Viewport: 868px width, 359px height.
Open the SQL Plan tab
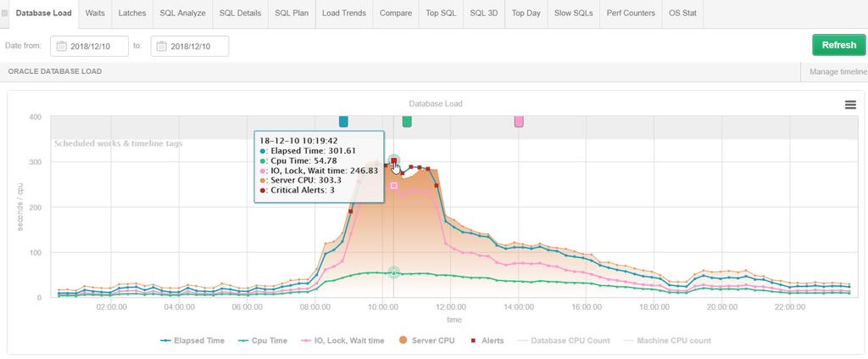tap(292, 13)
